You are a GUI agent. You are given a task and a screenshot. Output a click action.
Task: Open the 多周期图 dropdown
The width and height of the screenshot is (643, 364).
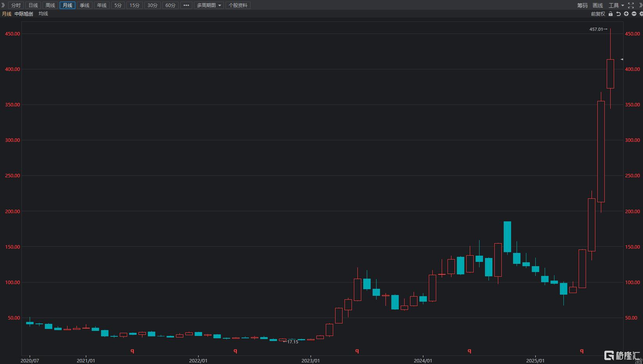click(209, 5)
